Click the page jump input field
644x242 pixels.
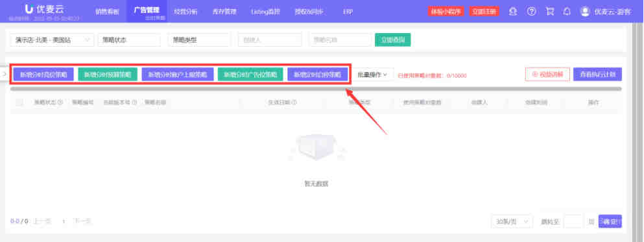click(x=573, y=221)
